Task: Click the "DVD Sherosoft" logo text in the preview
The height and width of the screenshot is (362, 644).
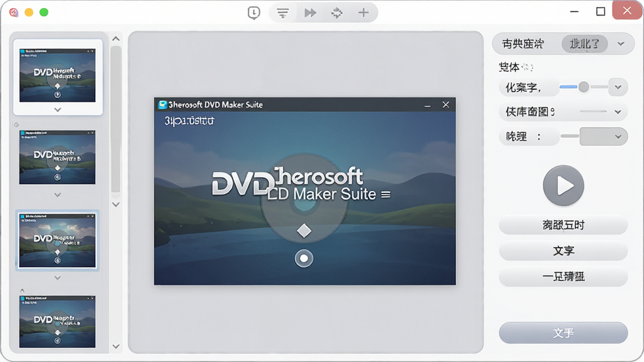Action: pyautogui.click(x=287, y=181)
